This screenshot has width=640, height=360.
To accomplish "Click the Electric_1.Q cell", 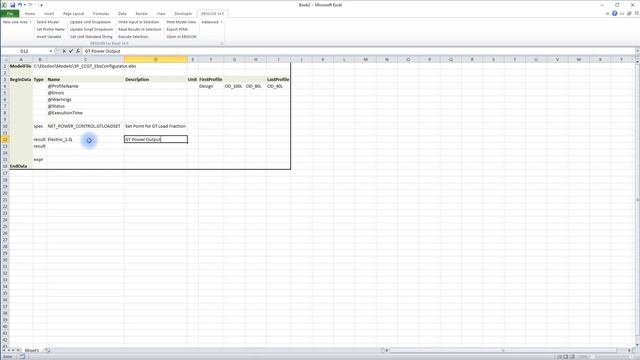I will coord(85,140).
